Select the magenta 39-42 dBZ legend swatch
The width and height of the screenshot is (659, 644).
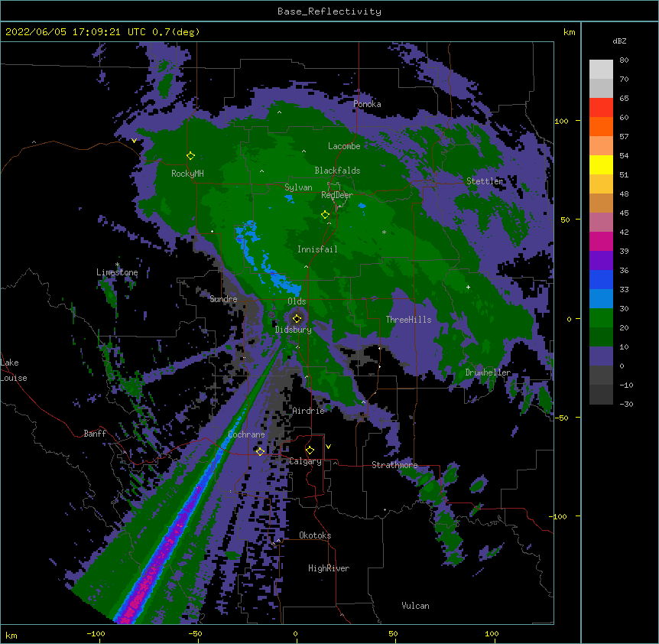click(x=601, y=241)
